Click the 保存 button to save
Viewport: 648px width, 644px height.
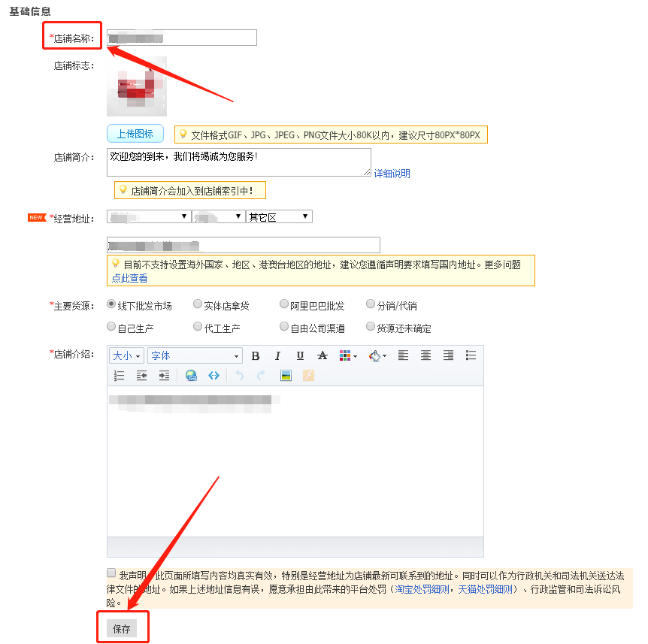[x=122, y=626]
